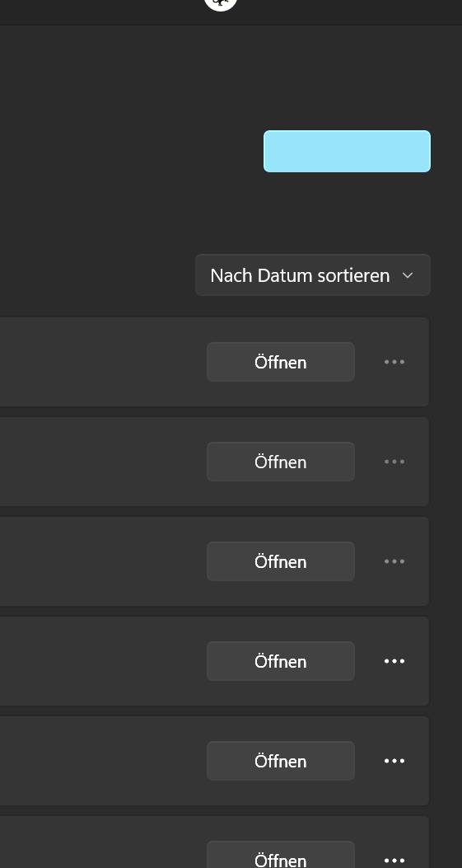Image resolution: width=462 pixels, height=868 pixels.
Task: Open the 'Nach Datum sortieren' dropdown
Action: click(x=313, y=275)
